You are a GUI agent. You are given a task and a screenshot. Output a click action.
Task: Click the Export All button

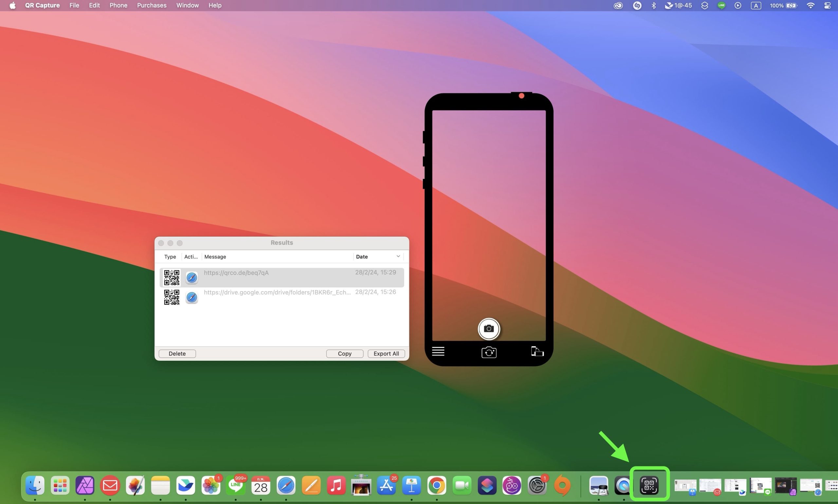(386, 353)
